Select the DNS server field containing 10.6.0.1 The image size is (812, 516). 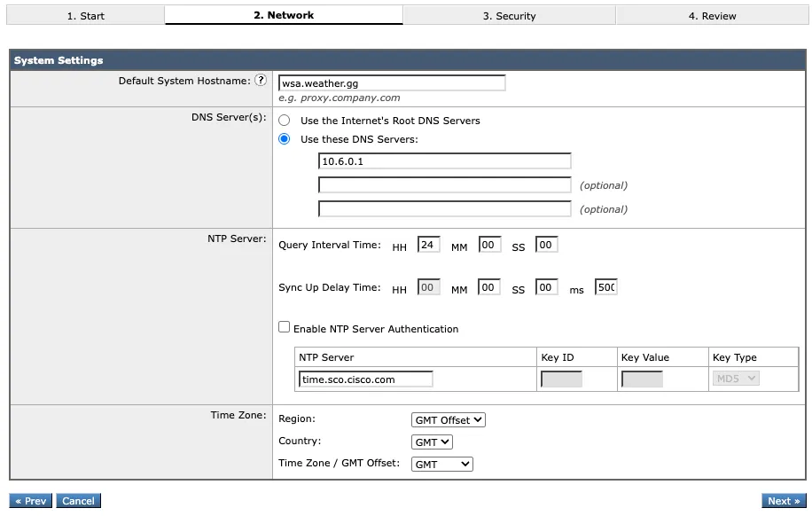point(444,160)
